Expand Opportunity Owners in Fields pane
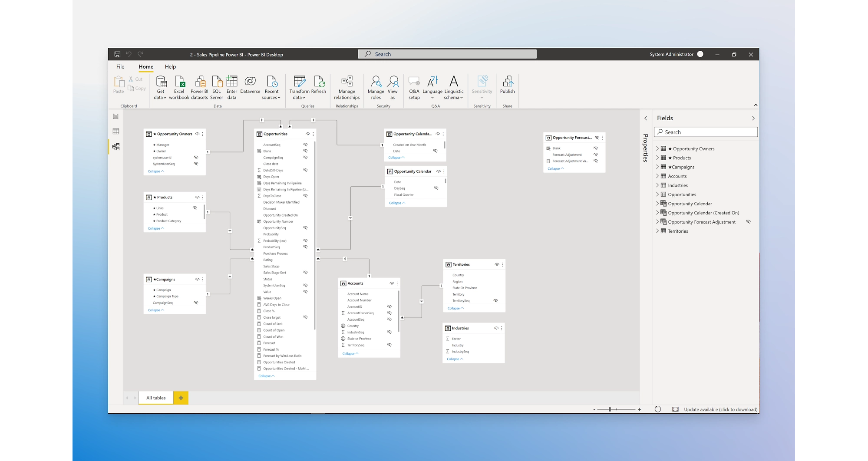The width and height of the screenshot is (868, 461). pos(657,149)
